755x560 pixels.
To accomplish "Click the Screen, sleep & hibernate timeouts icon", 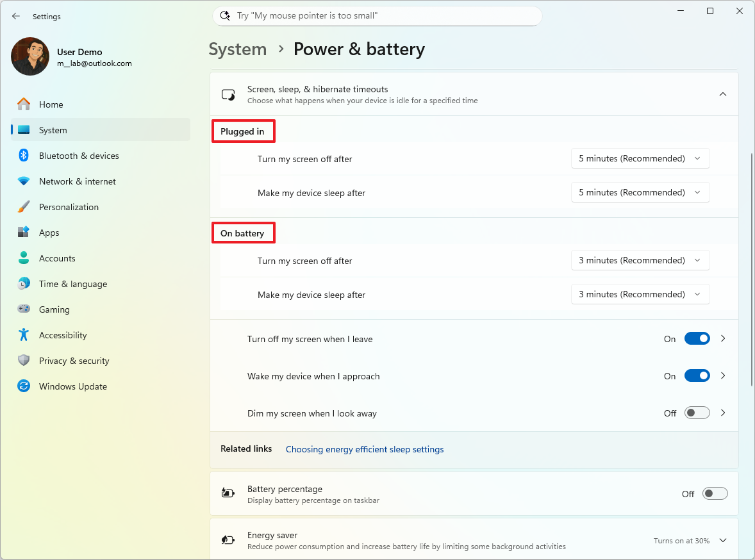I will [x=228, y=94].
